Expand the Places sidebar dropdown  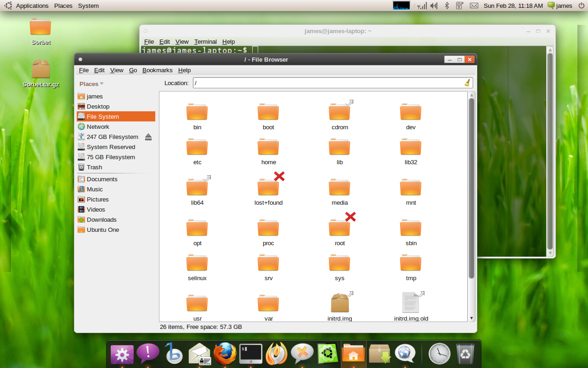click(x=91, y=84)
